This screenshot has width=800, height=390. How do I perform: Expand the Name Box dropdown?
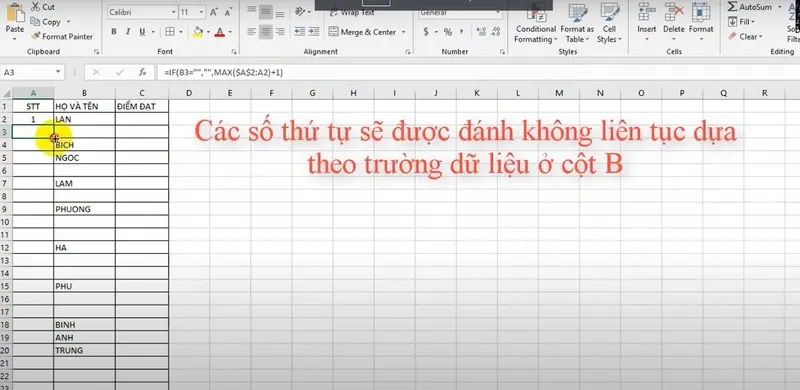click(x=58, y=72)
